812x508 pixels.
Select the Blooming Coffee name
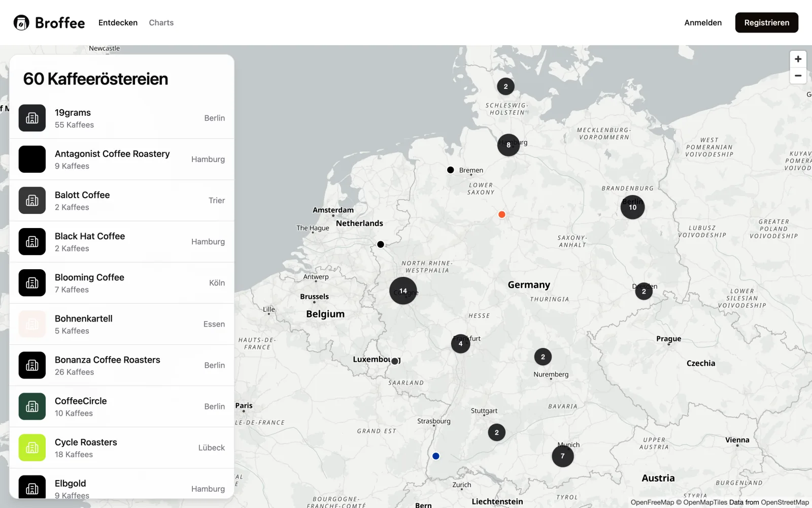(89, 277)
